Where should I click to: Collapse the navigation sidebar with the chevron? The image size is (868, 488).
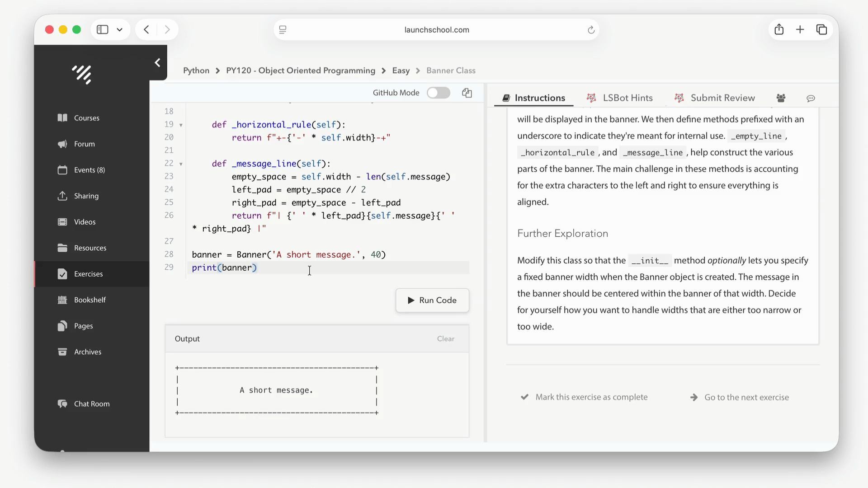click(157, 63)
